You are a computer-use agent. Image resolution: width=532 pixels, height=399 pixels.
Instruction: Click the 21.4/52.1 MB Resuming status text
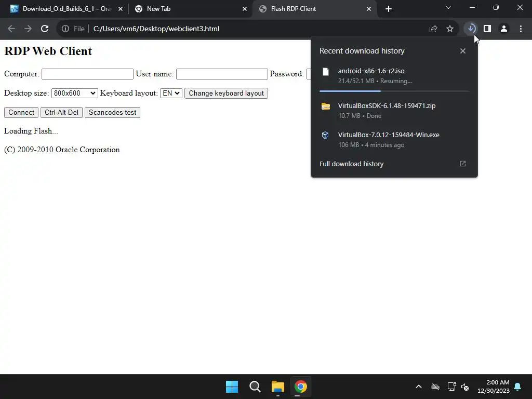(x=375, y=81)
